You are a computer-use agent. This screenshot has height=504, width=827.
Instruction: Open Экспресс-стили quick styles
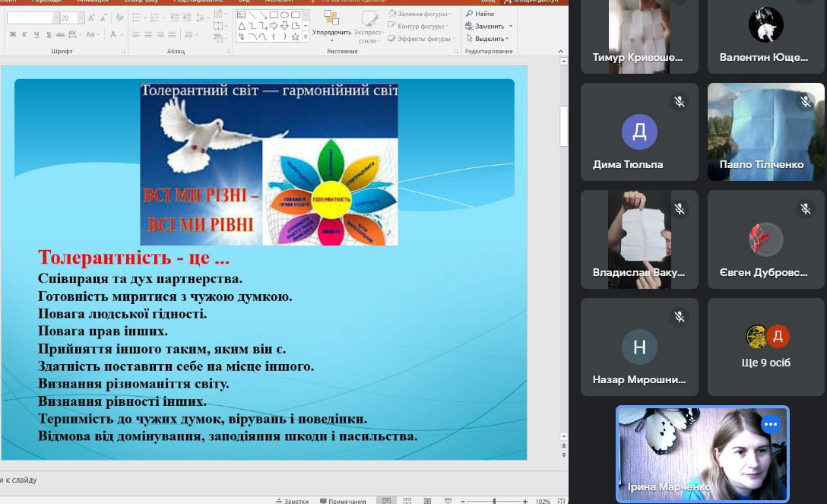tap(368, 27)
